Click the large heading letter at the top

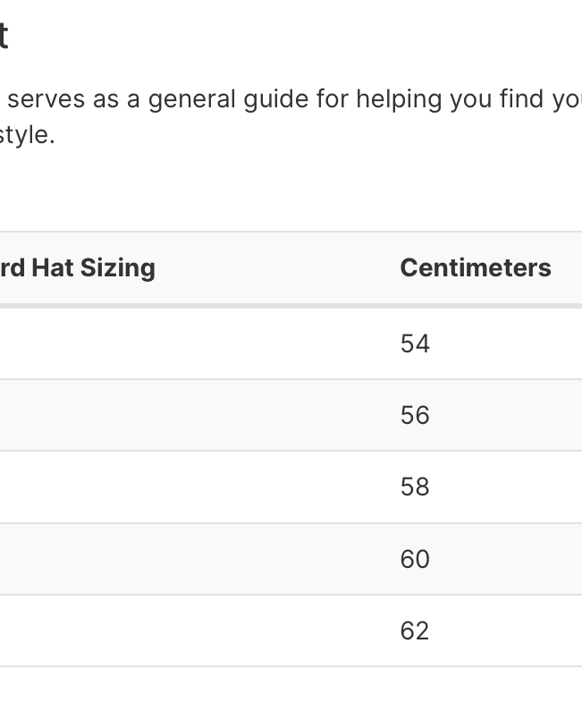tap(4, 37)
